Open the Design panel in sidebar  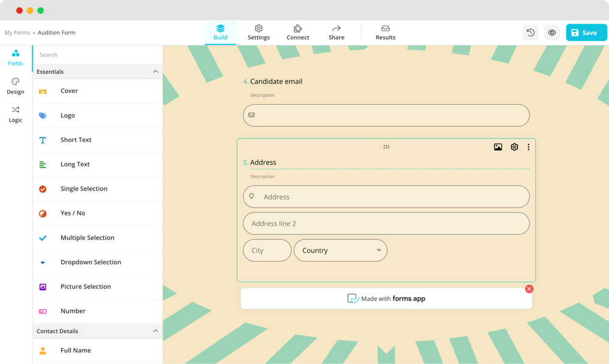(x=15, y=86)
